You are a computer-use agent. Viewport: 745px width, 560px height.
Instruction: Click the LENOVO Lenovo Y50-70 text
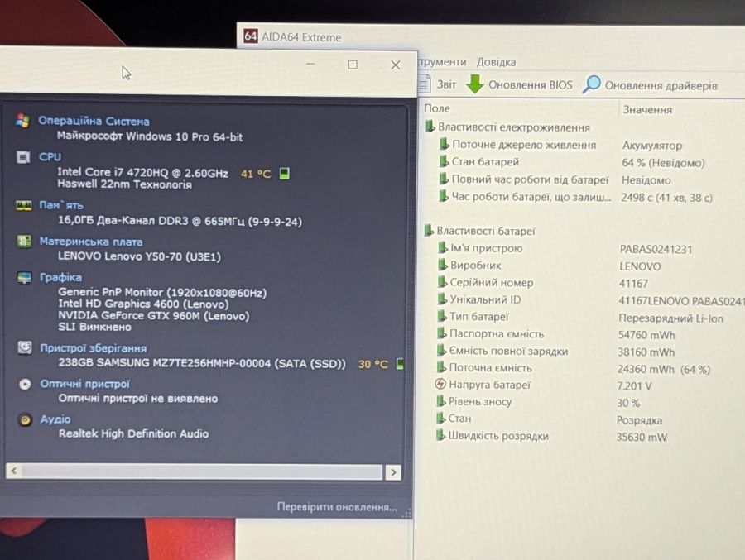click(139, 256)
